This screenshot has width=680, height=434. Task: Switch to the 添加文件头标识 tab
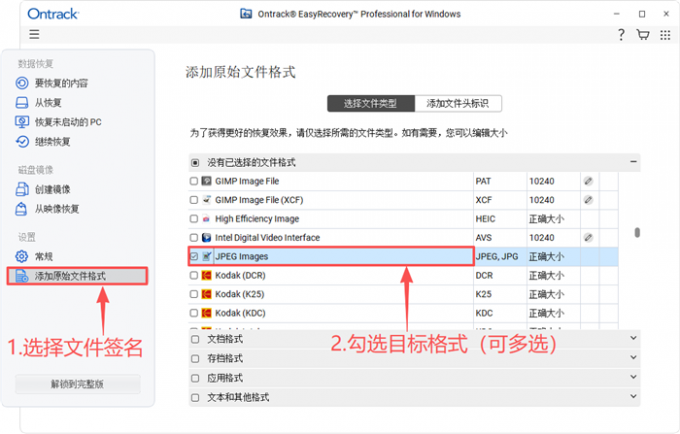(458, 104)
